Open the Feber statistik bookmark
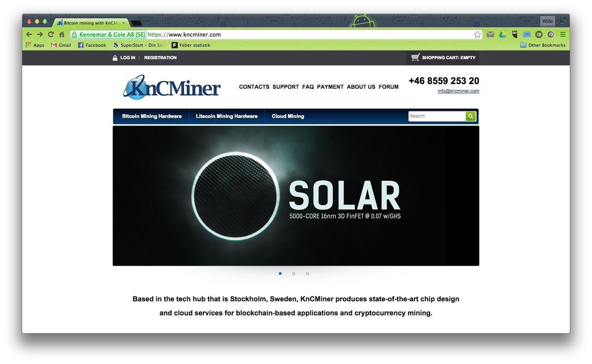592x364 pixels. coord(191,45)
